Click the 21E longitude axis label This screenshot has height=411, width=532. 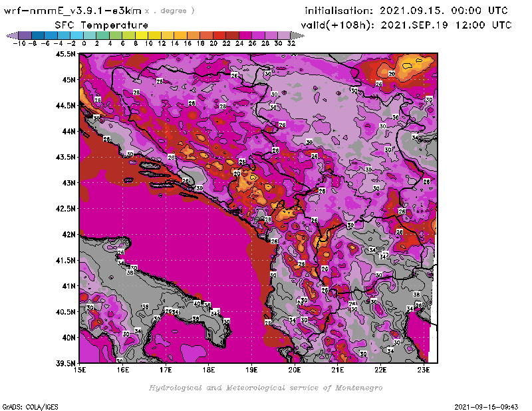[338, 370]
